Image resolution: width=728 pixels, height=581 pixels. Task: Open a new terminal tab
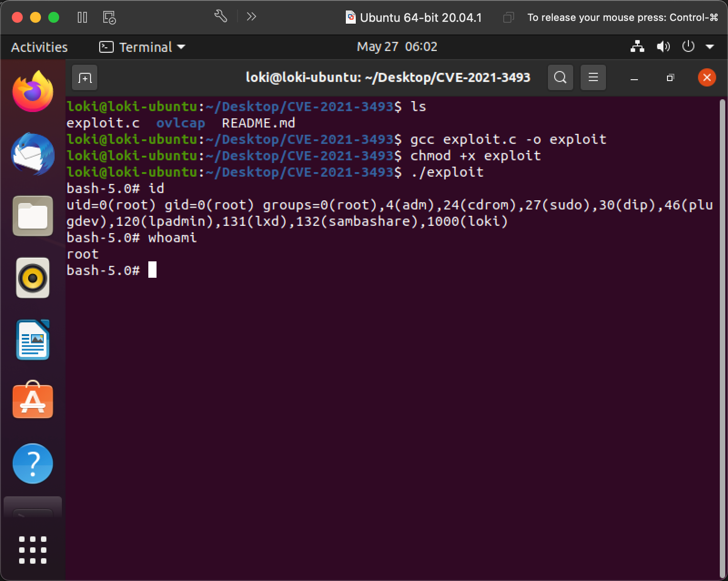[84, 77]
